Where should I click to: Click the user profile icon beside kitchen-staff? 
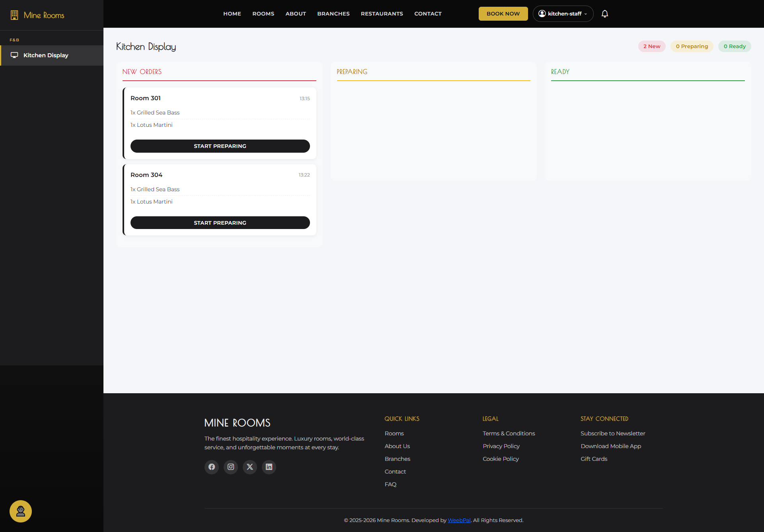[x=542, y=14]
